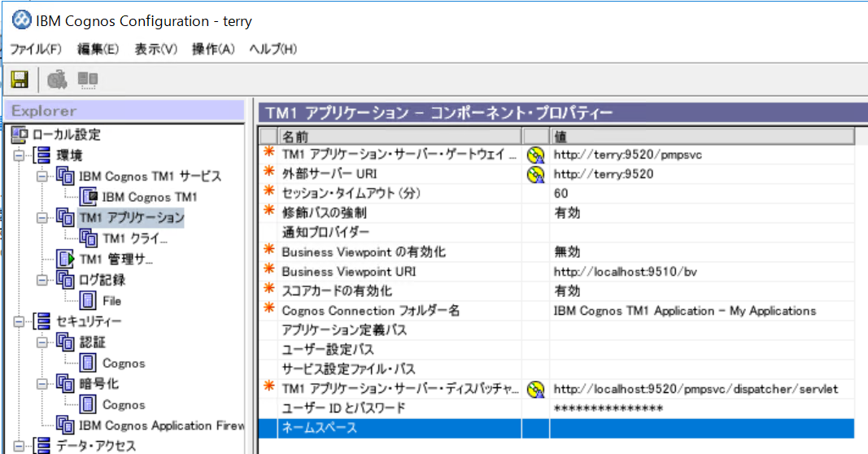Collapse the ログ記録 tree node
The height and width of the screenshot is (454, 868).
tap(42, 280)
